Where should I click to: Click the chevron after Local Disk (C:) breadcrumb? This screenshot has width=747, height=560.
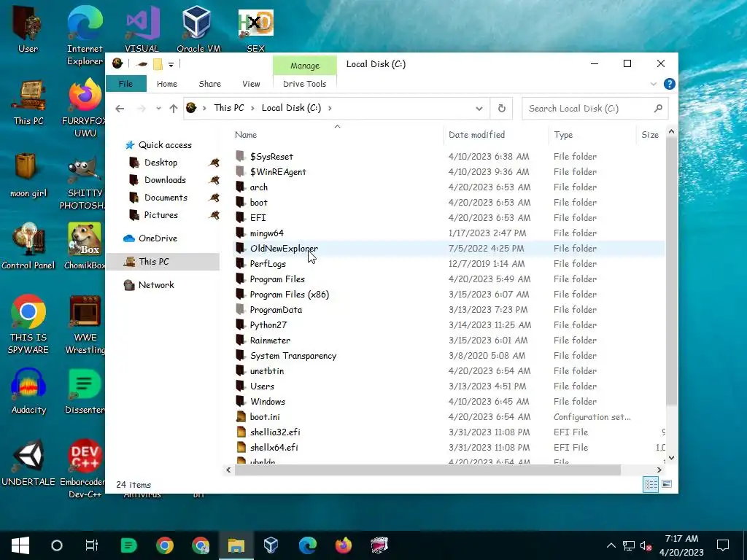tap(330, 108)
